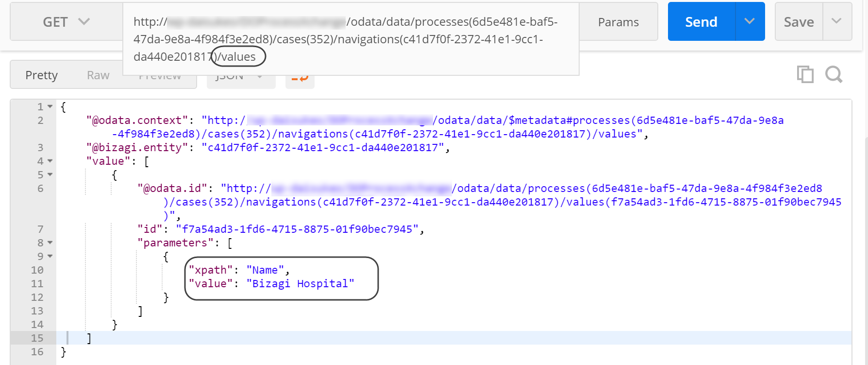The height and width of the screenshot is (365, 868).
Task: Switch to Raw view tab
Action: (98, 75)
